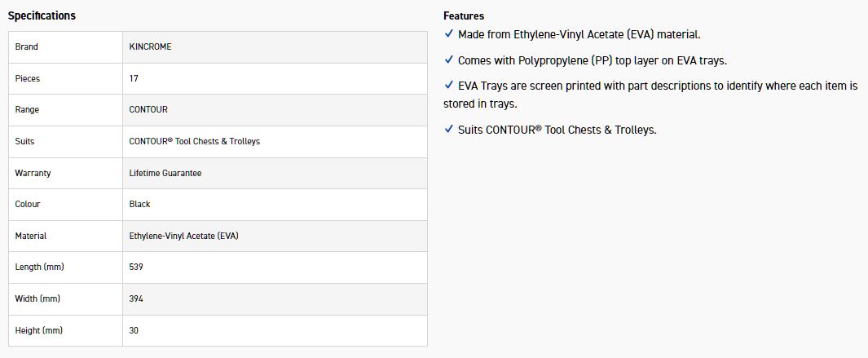Click the Length value 539
The height and width of the screenshot is (358, 868).
(136, 267)
